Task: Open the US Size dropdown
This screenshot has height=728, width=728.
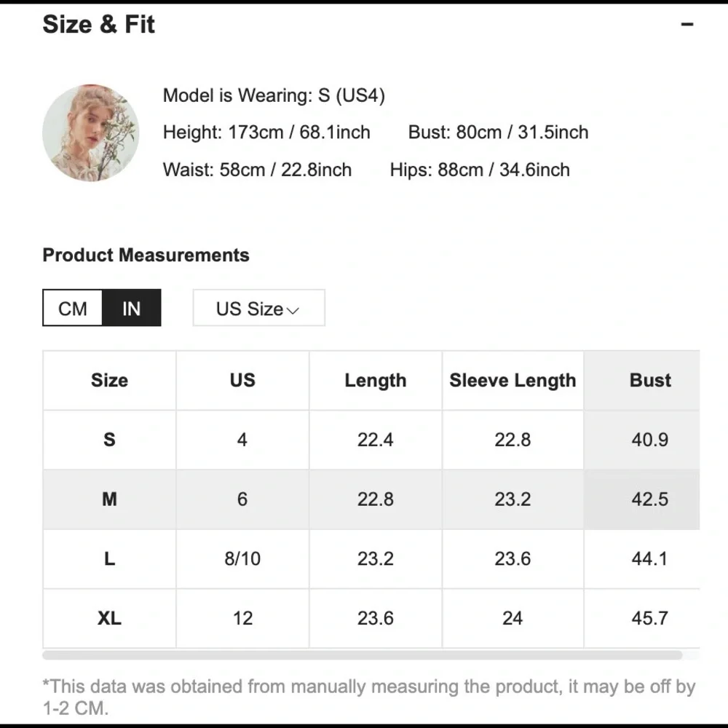Action: pos(258,309)
